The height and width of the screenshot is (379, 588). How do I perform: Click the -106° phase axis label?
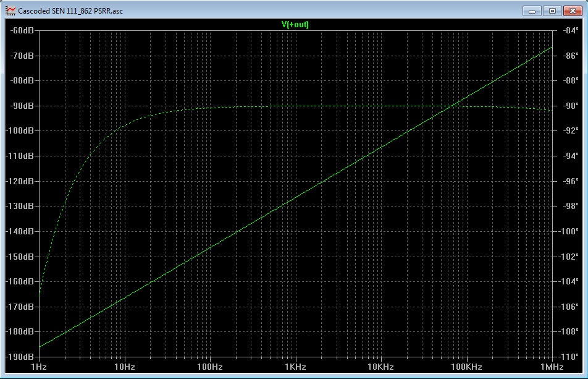[x=569, y=307]
